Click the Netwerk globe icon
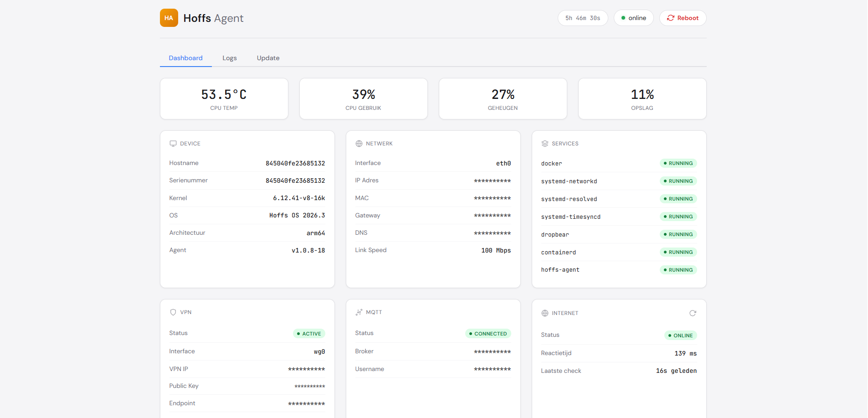The height and width of the screenshot is (418, 868). (359, 144)
